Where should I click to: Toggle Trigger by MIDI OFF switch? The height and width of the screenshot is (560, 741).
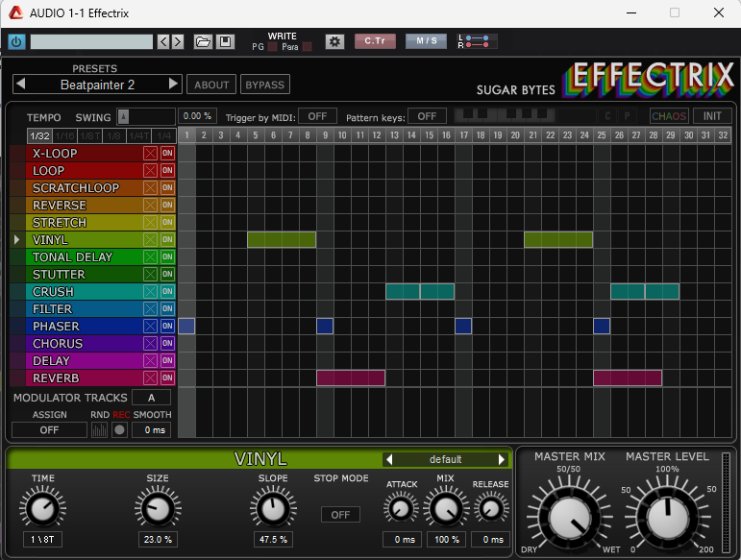coord(317,116)
